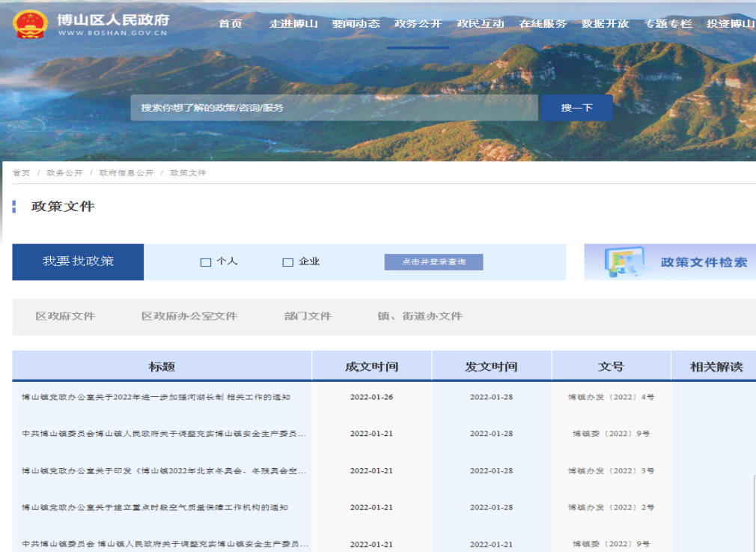Click the 点击并登录查询 button
The width and height of the screenshot is (756, 552).
(433, 262)
